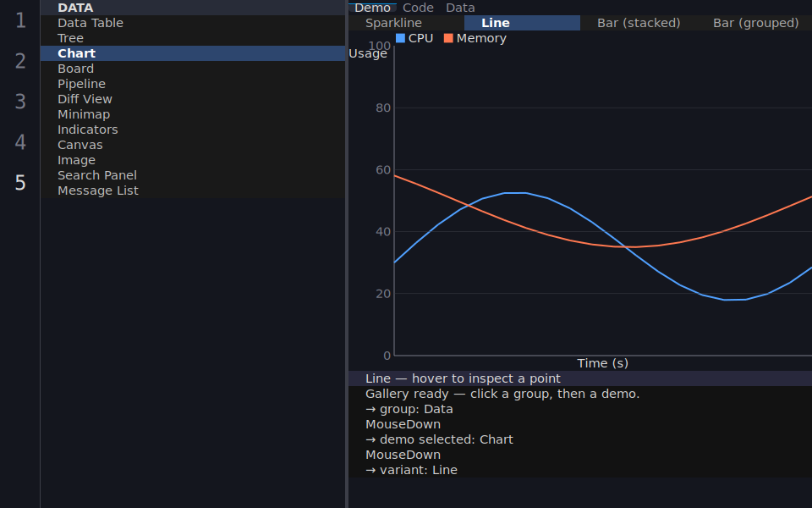Select the Tree demo in the list
Viewport: 812px width, 508px height.
pyautogui.click(x=193, y=38)
